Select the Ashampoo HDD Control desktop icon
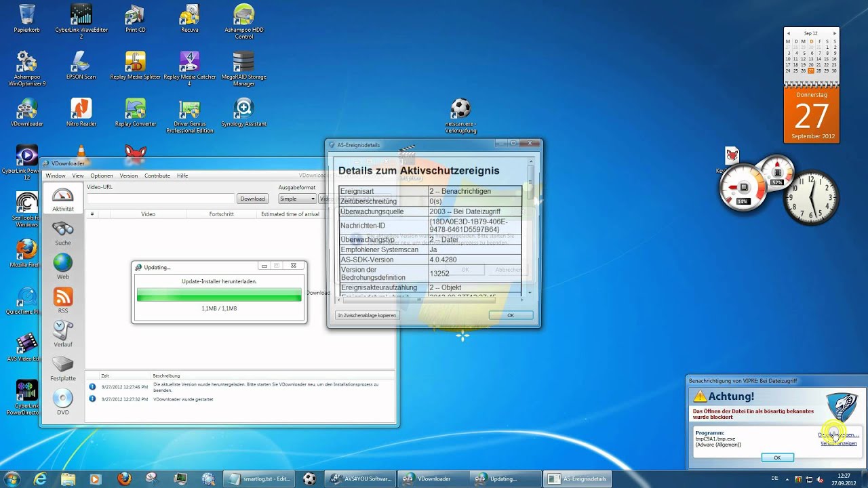868x488 pixels. [x=244, y=21]
